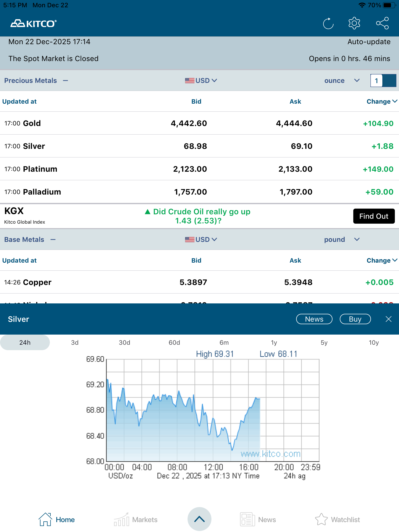Share via the share icon
The height and width of the screenshot is (532, 399).
[382, 23]
